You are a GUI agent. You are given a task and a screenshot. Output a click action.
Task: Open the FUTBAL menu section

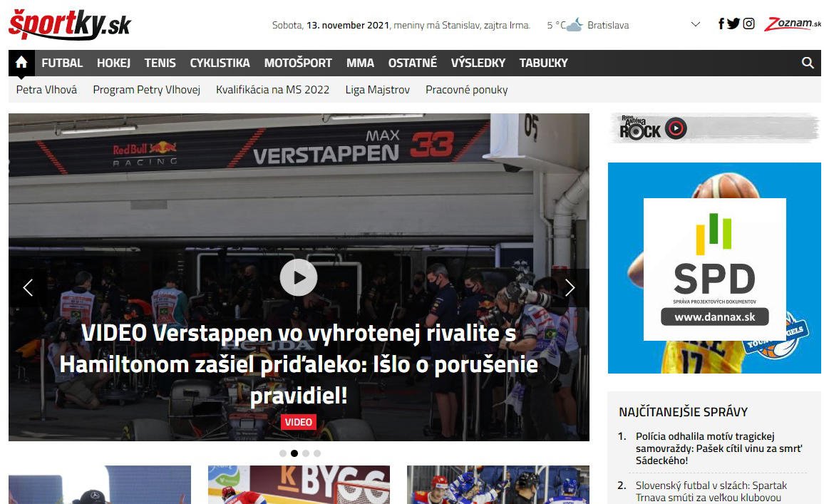[x=62, y=63]
